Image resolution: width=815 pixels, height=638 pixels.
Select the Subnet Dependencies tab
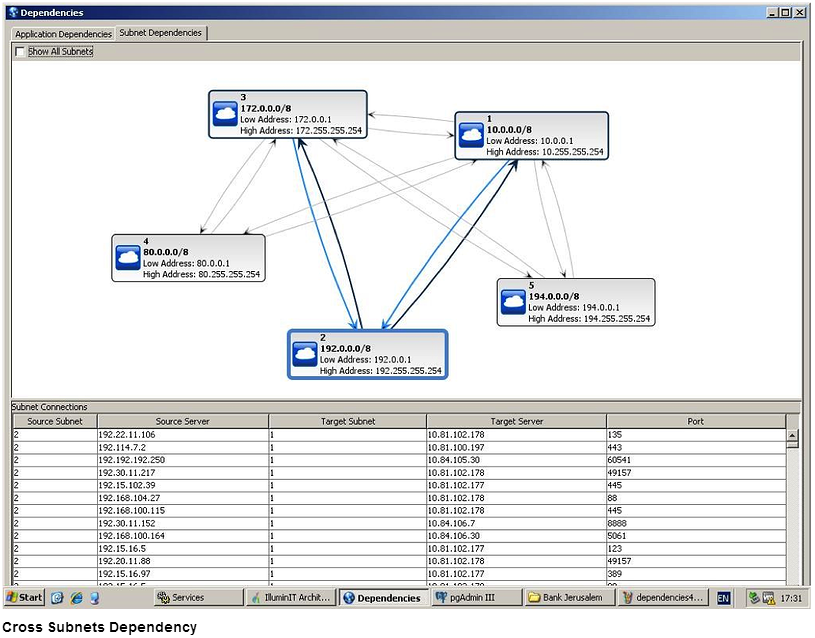pos(160,33)
